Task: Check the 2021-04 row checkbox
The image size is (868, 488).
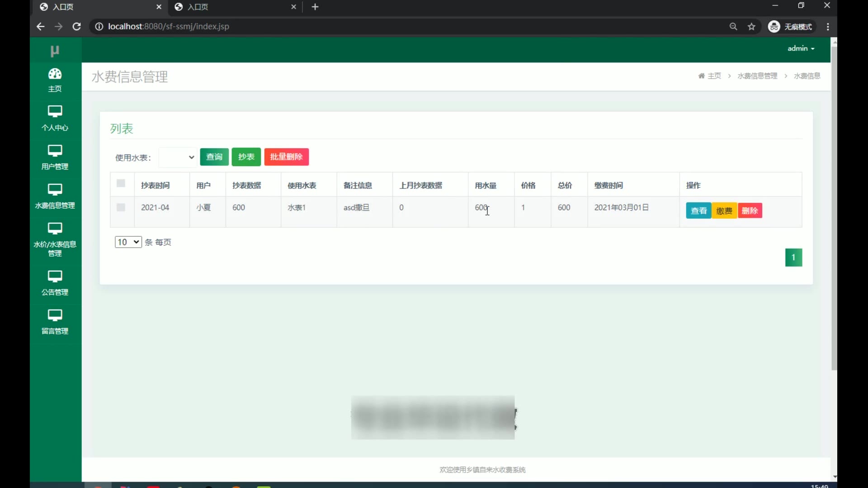Action: (121, 207)
